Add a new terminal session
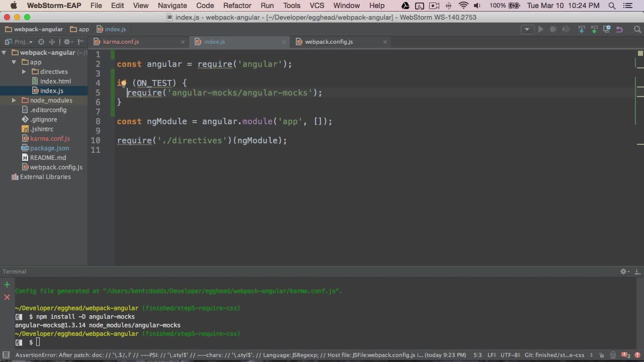The height and width of the screenshot is (362, 644). [7, 285]
